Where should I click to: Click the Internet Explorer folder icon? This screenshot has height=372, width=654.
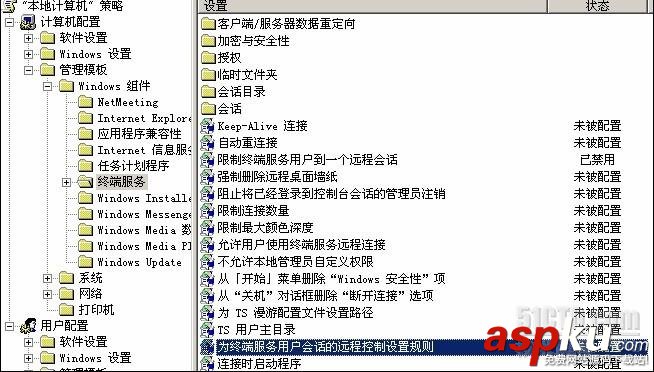[86, 118]
